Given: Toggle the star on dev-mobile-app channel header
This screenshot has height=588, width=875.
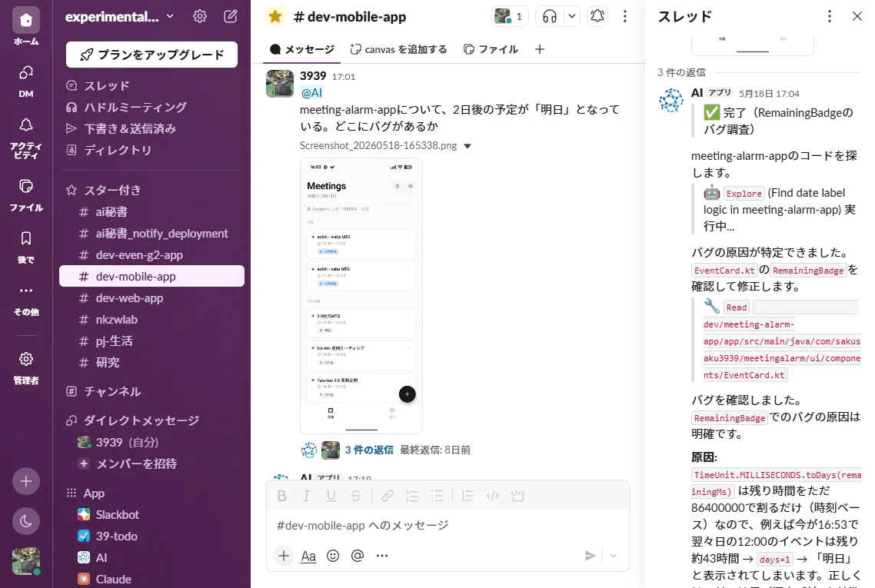Looking at the screenshot, I should click(275, 17).
